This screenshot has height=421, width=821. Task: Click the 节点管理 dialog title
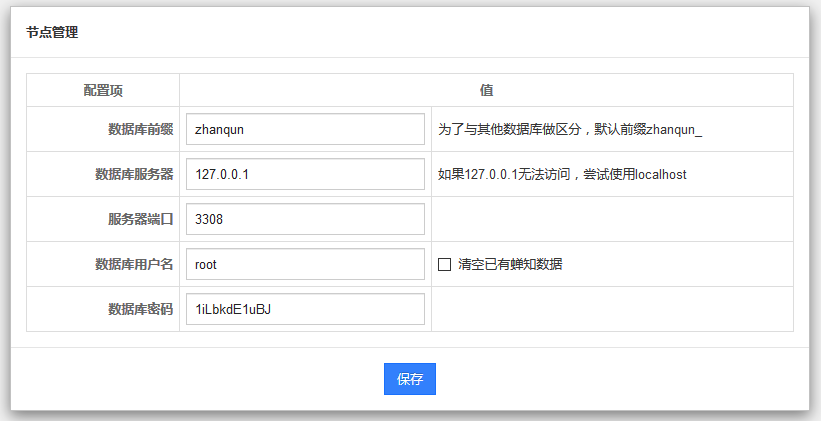(x=52, y=32)
